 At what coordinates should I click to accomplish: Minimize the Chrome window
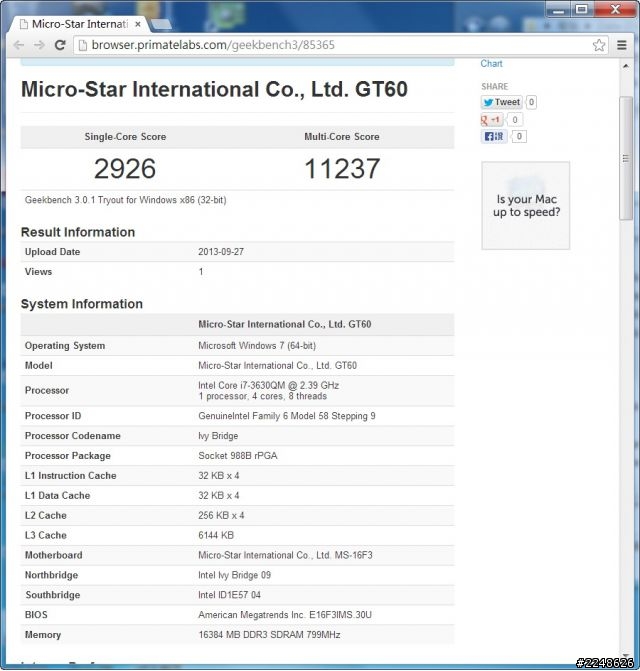point(559,9)
